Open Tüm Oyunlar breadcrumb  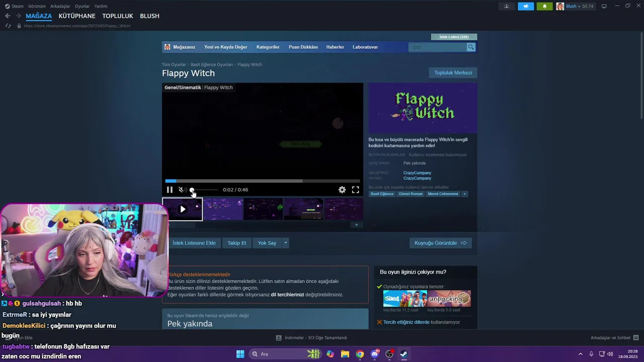(174, 64)
